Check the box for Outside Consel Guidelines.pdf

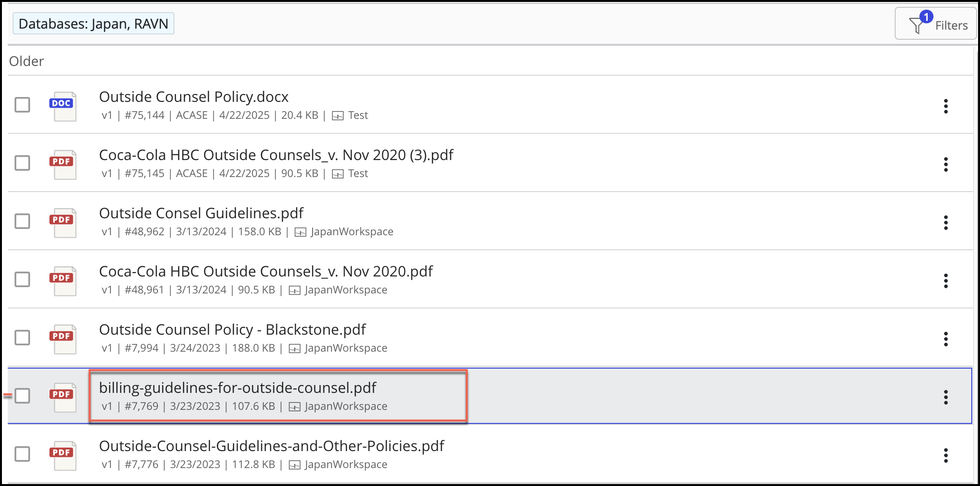pyautogui.click(x=22, y=221)
